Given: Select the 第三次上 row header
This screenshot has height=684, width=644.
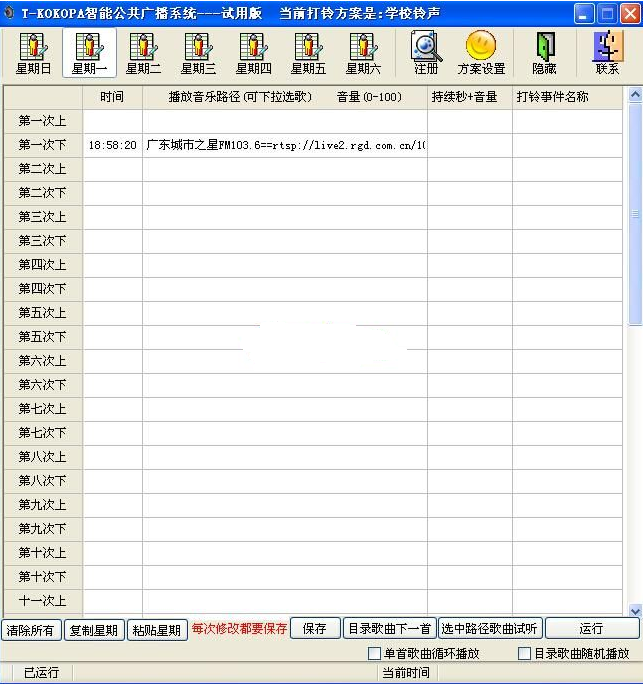Looking at the screenshot, I should tap(43, 217).
